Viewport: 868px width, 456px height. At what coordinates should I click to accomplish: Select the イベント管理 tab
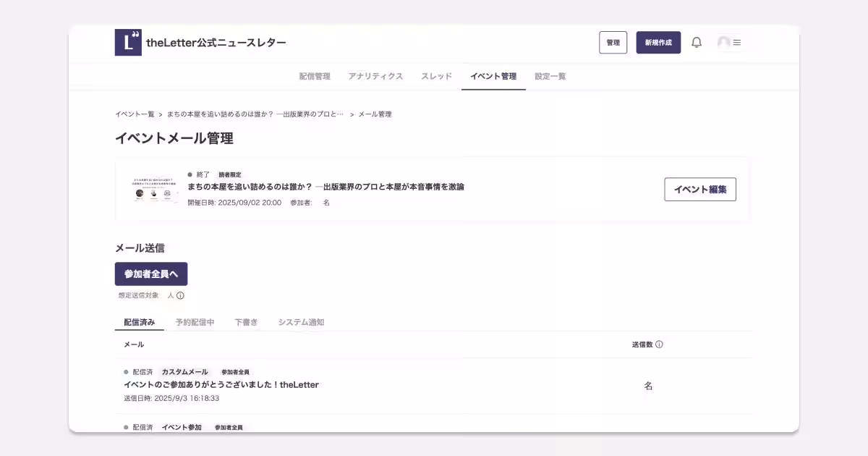494,76
